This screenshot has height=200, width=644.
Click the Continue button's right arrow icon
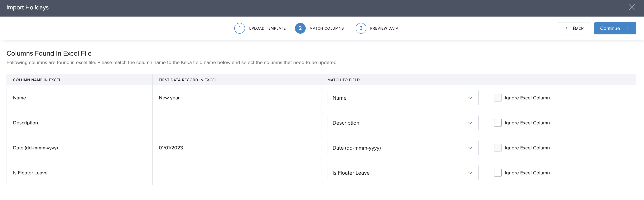point(627,28)
